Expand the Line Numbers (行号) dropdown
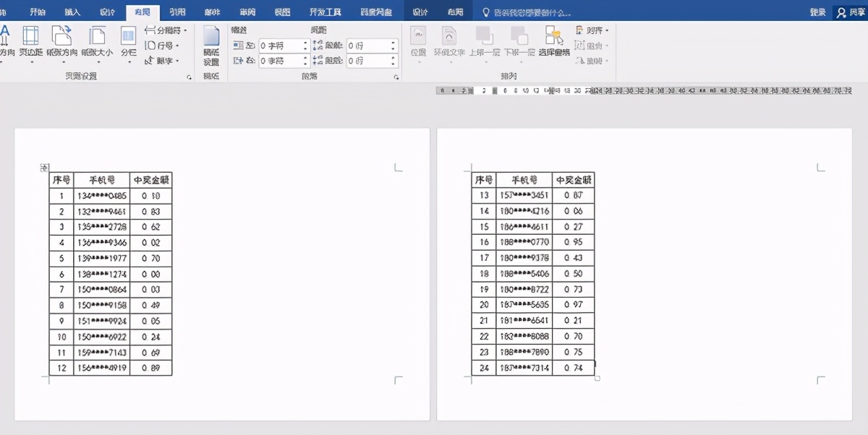The image size is (868, 435). coord(162,46)
